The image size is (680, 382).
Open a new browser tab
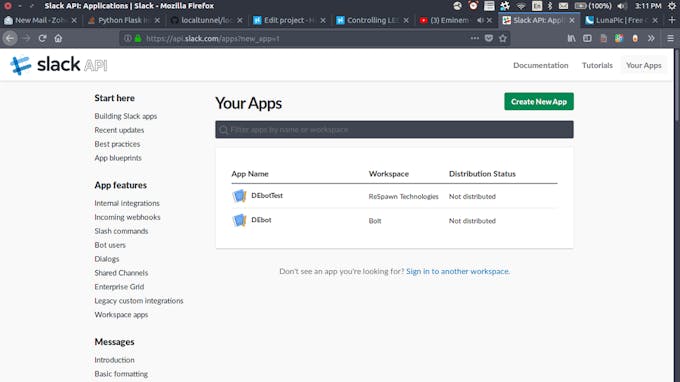click(x=671, y=20)
